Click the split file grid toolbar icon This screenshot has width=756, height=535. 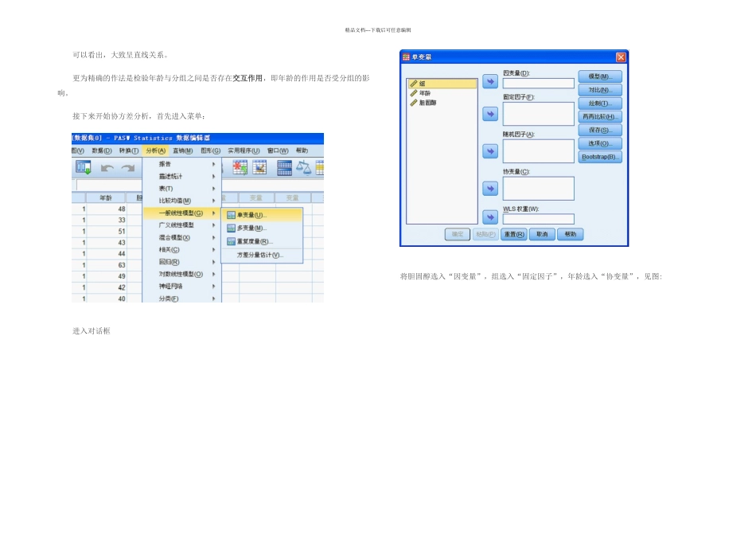click(284, 167)
